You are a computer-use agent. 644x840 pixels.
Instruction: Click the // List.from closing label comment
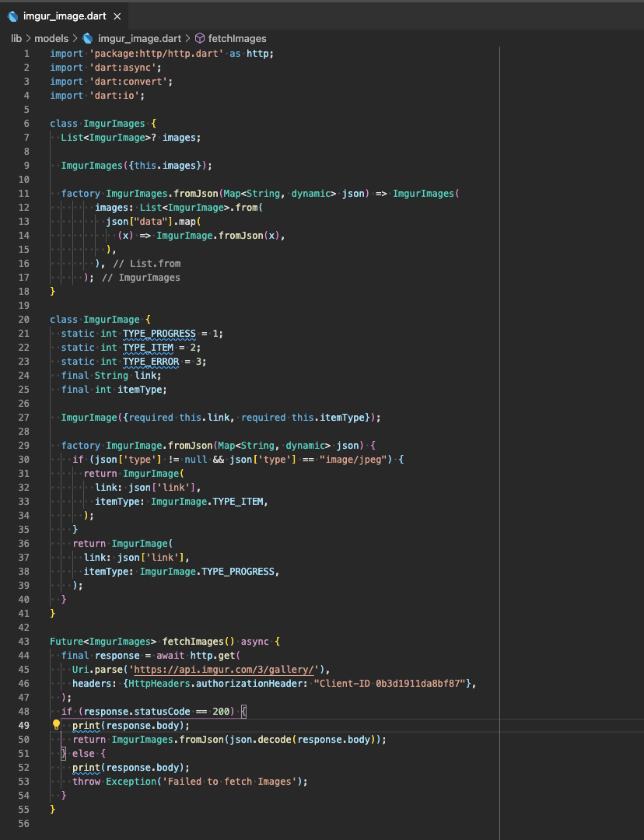147,264
